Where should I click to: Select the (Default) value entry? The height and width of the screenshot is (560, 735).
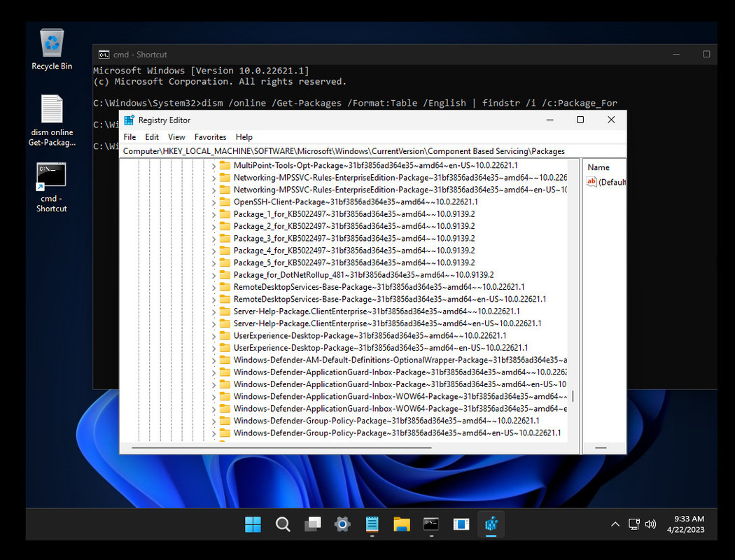click(x=605, y=182)
